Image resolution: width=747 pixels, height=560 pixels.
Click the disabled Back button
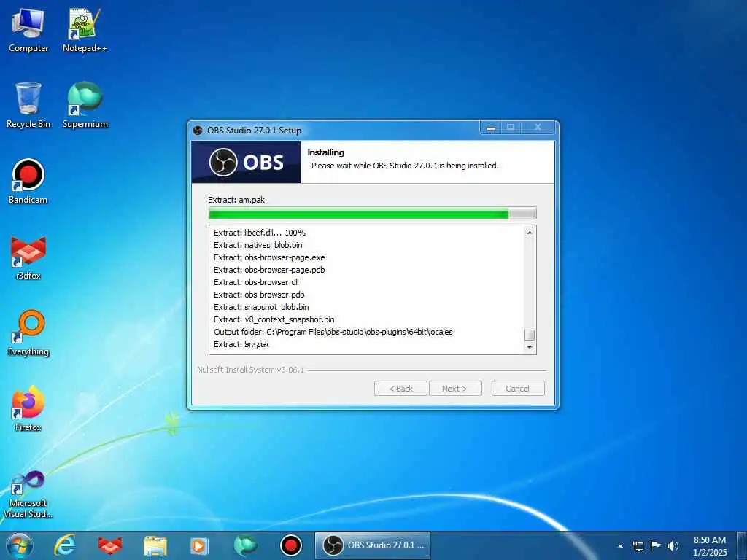(x=400, y=389)
